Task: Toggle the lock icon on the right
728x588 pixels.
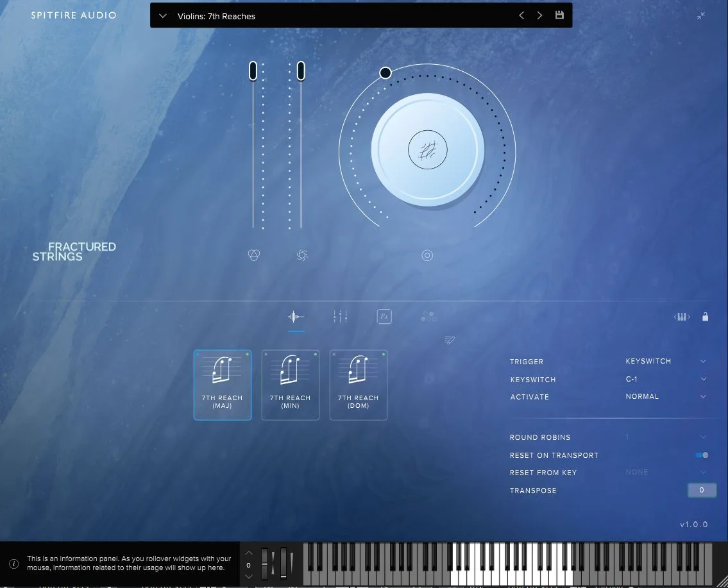Action: (706, 317)
